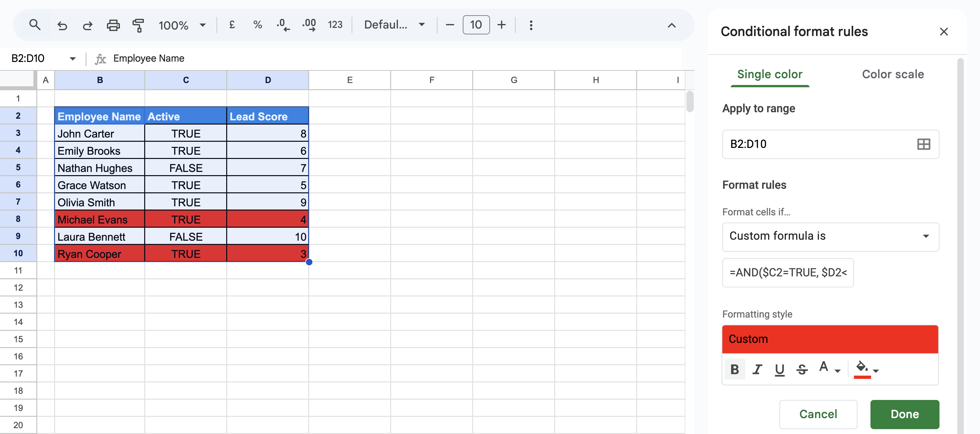Open the select data range grid icon
The width and height of the screenshot is (980, 434).
(x=923, y=144)
